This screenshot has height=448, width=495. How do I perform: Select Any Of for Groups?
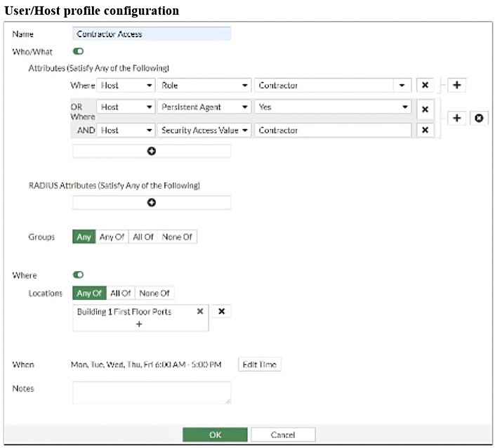(x=112, y=237)
